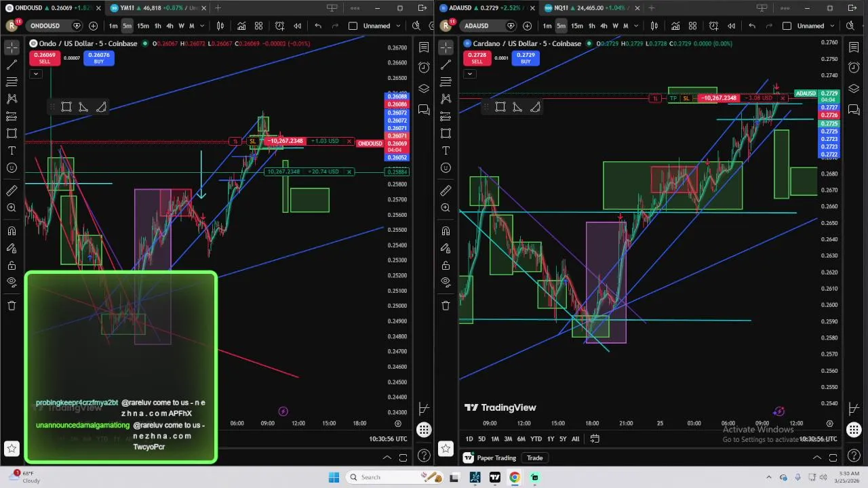Click the trash remove-objects icon in right window
This screenshot has height=488, width=868.
446,306
